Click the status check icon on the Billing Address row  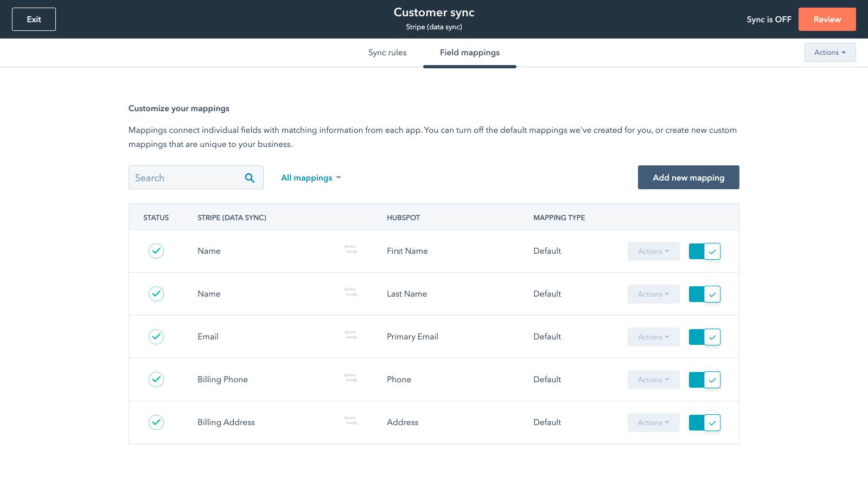pos(156,422)
